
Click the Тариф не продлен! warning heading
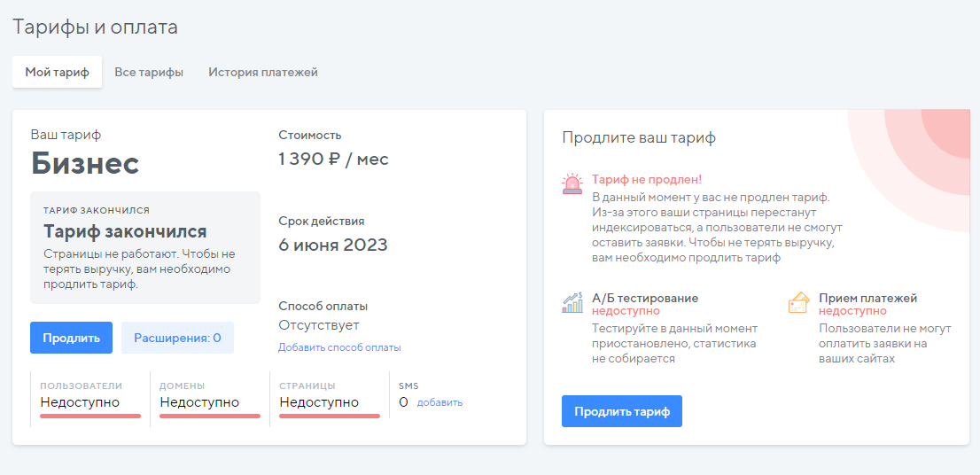pos(647,179)
